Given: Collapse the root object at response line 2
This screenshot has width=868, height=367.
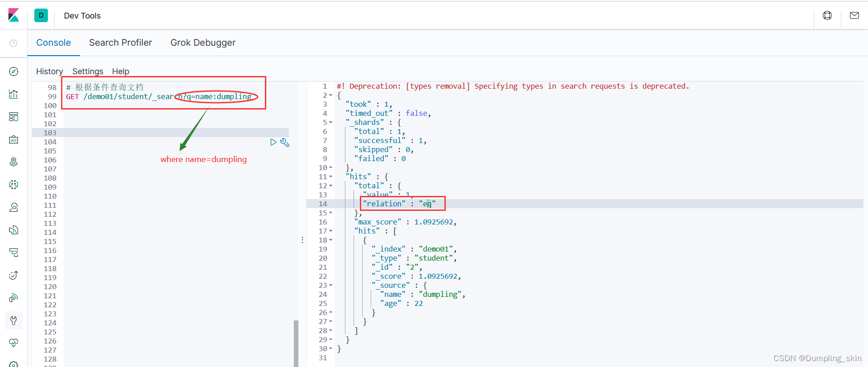Looking at the screenshot, I should pos(331,95).
